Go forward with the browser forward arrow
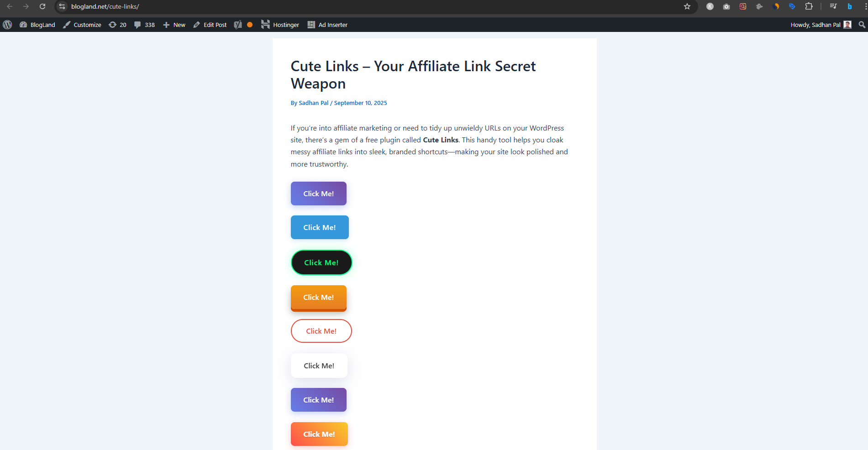868x450 pixels. [26, 6]
